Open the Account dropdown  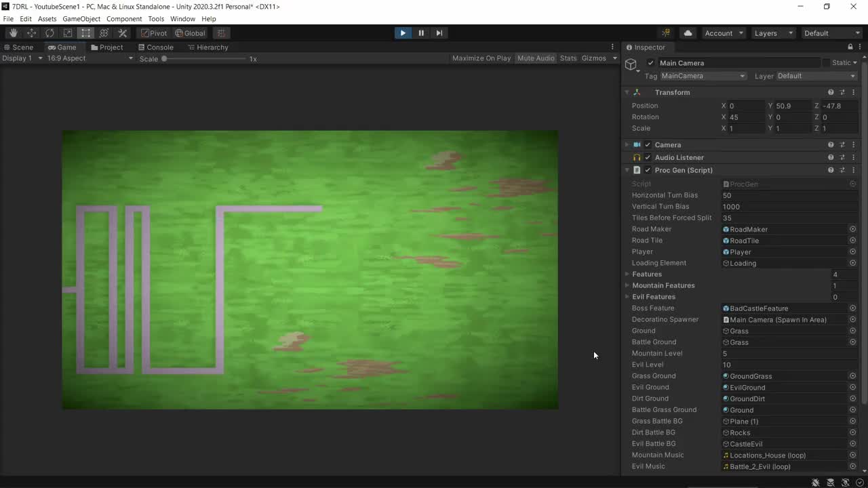[724, 33]
